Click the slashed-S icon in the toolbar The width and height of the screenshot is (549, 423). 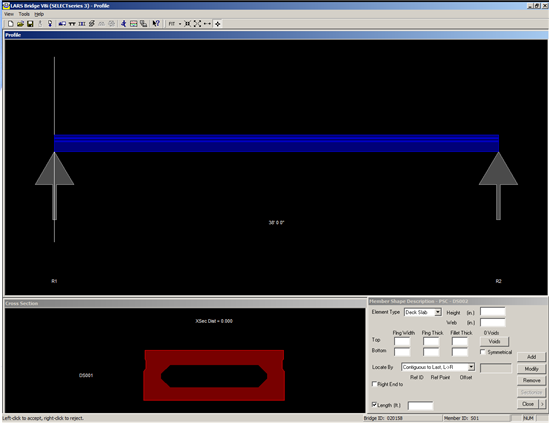pos(92,24)
